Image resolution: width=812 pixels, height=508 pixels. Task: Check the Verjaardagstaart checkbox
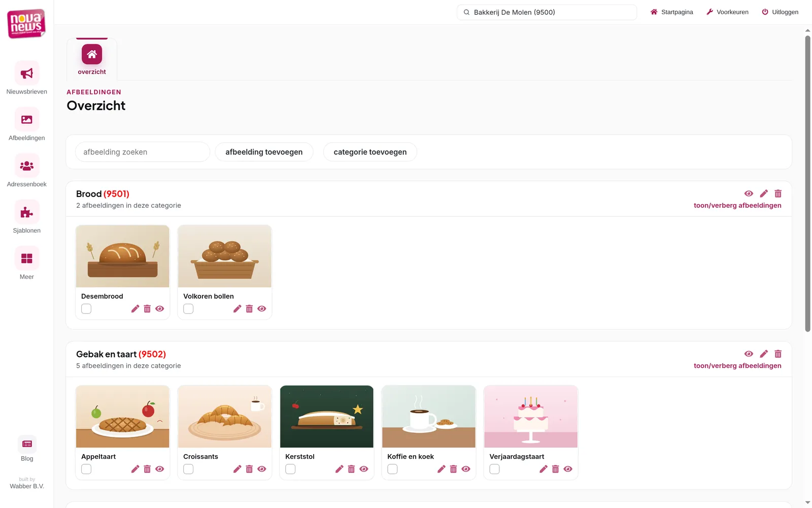pos(494,469)
